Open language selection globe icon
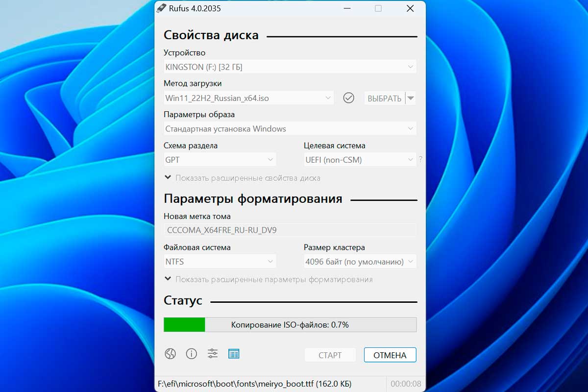This screenshot has width=588, height=392. 170,354
